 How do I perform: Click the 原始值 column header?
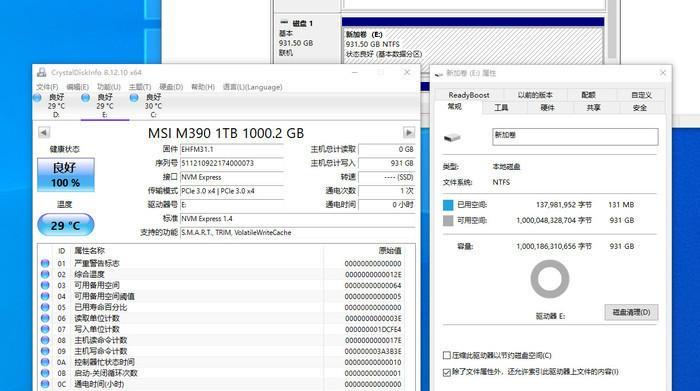(390, 250)
